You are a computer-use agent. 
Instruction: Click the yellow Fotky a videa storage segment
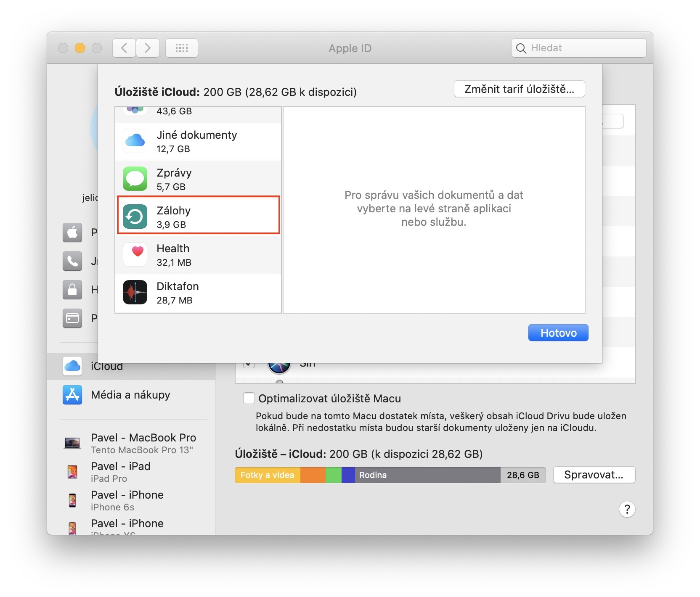click(x=268, y=475)
